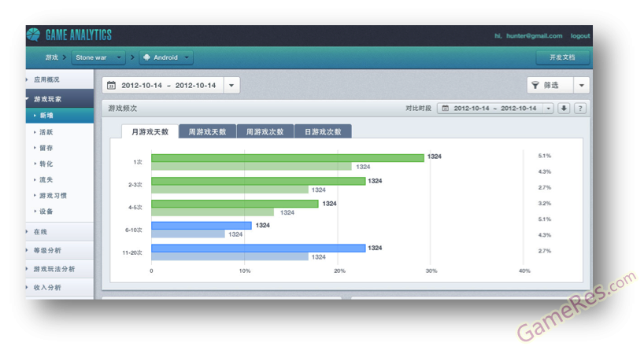Viewport: 644px width, 350px height.
Task: Switch to 日游戏次数 tab
Action: click(323, 131)
